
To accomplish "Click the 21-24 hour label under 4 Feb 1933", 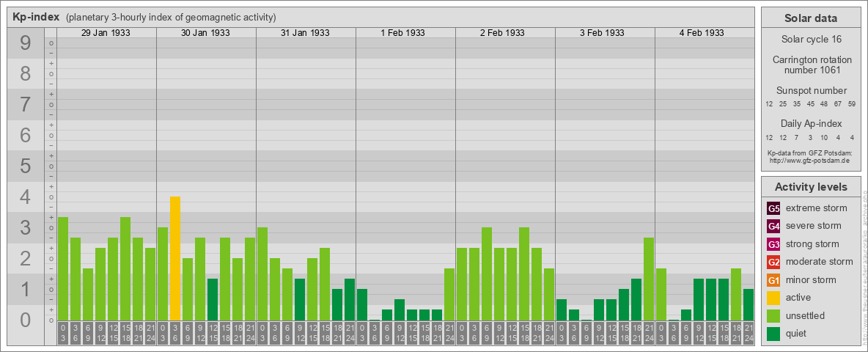I will (x=749, y=334).
